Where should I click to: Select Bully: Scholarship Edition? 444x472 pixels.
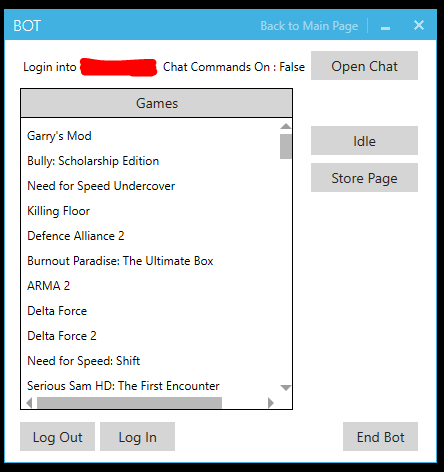pos(93,161)
